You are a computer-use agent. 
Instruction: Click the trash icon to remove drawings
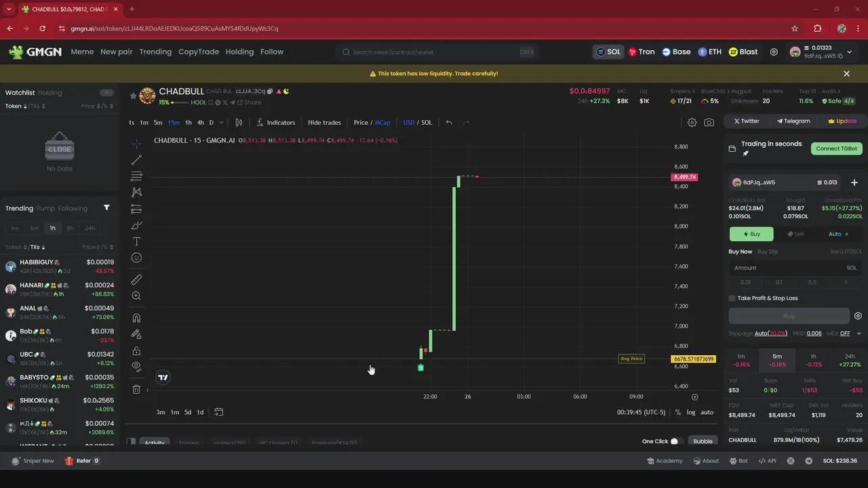pyautogui.click(x=136, y=389)
